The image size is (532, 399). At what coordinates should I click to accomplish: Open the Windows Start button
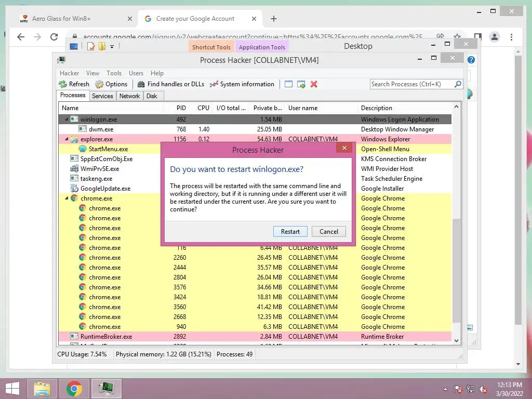click(x=12, y=389)
